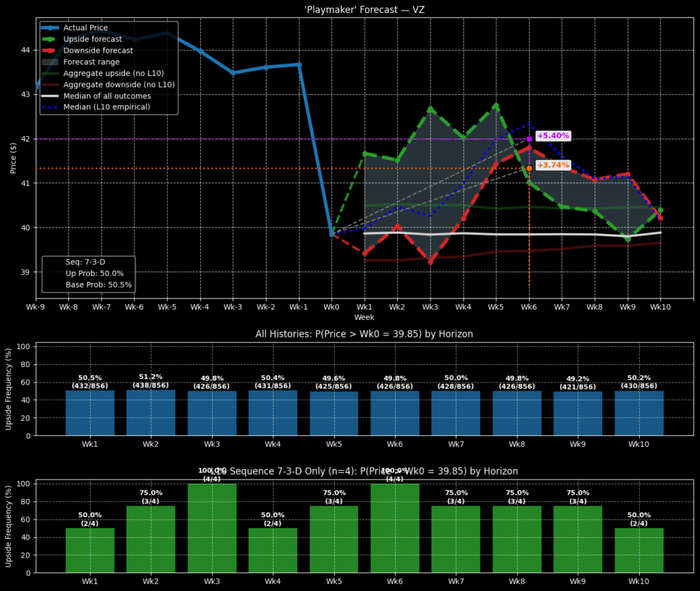Viewport: 700px width, 591px height.
Task: Select the purple marker dot at Wk6
Action: (x=529, y=139)
